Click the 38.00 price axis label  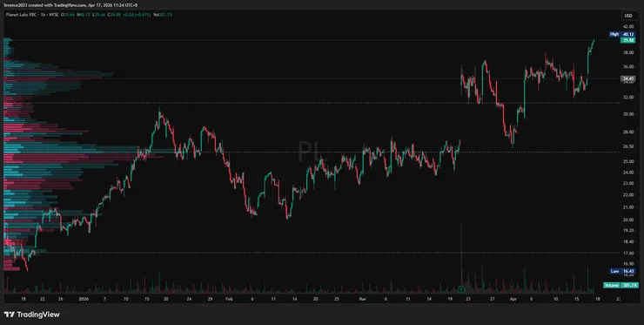coord(628,52)
